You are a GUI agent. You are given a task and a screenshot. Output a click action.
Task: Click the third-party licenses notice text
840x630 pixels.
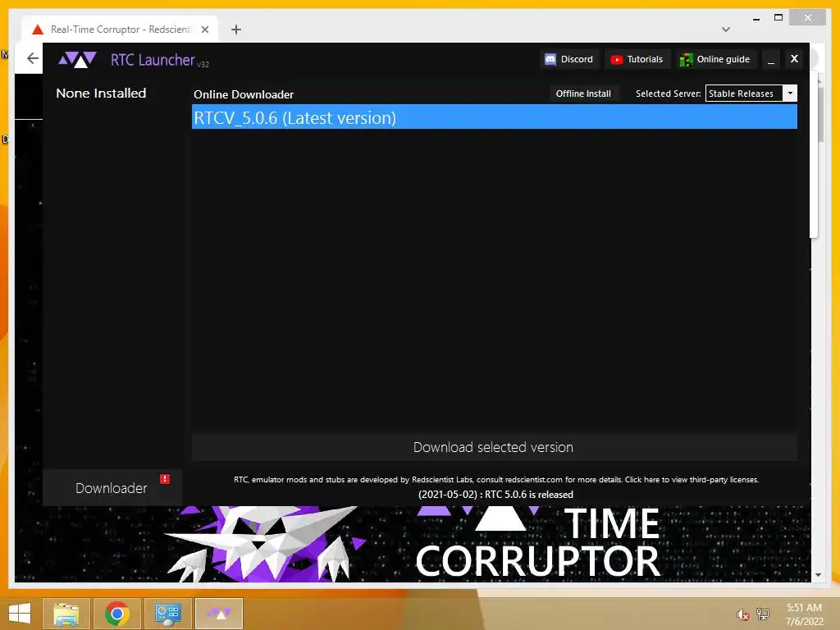[496, 479]
